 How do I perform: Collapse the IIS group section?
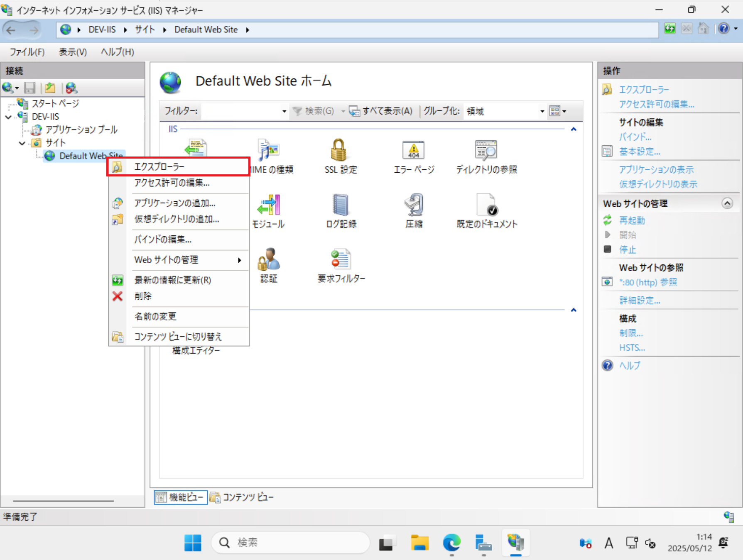(574, 129)
